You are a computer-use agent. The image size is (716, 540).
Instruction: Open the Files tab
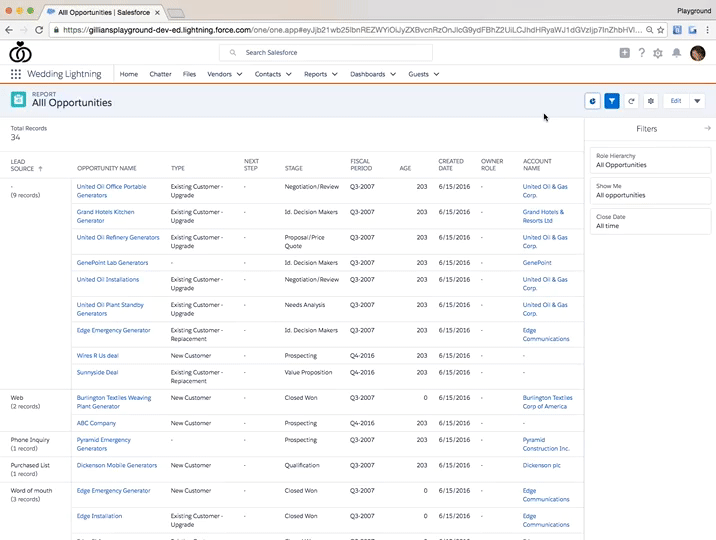point(189,74)
